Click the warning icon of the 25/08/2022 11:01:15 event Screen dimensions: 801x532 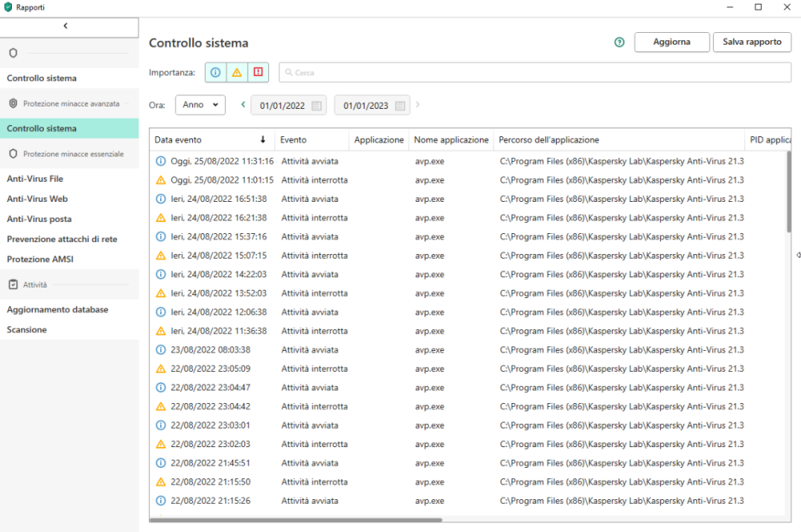point(161,180)
